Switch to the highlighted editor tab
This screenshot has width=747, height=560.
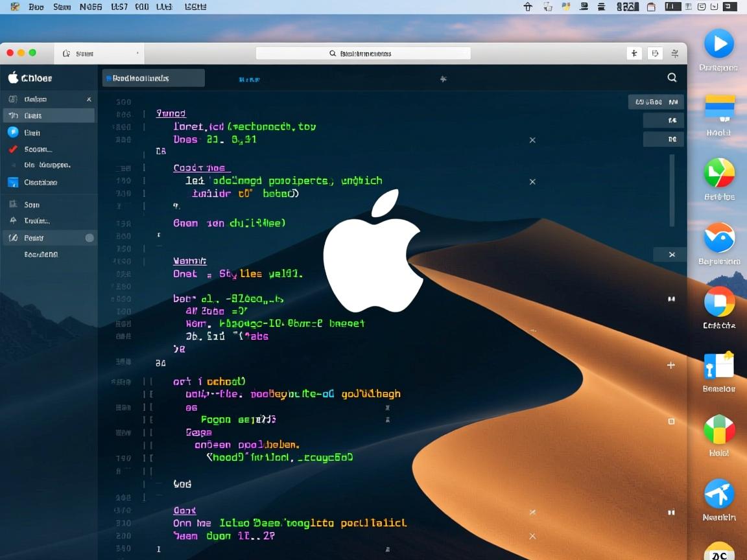click(154, 78)
